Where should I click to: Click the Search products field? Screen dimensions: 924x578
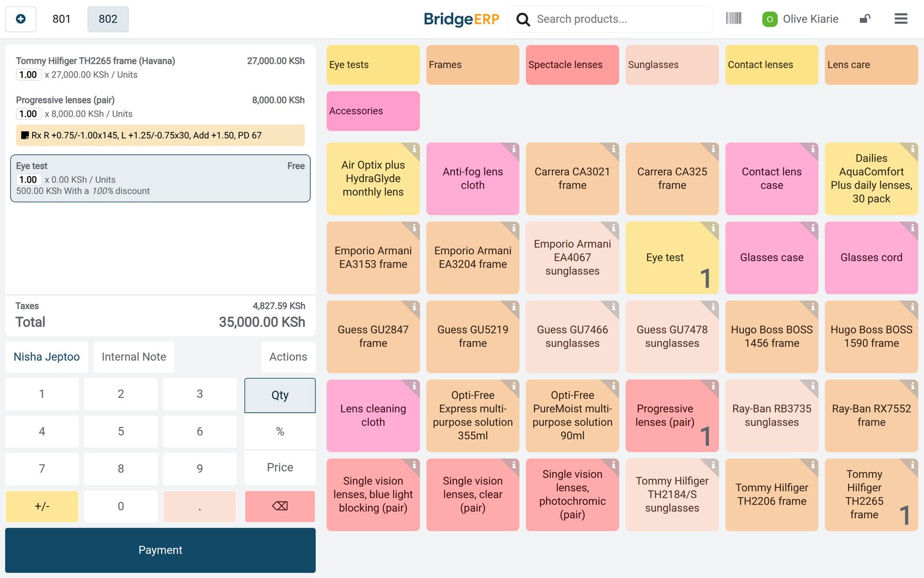point(621,19)
